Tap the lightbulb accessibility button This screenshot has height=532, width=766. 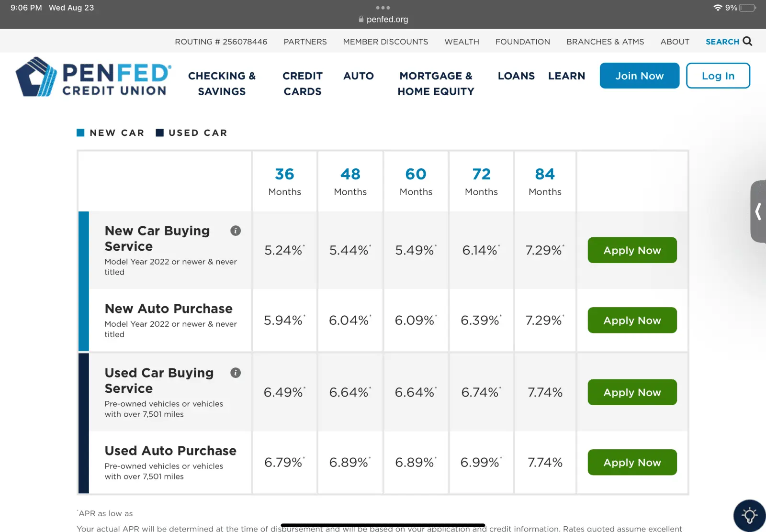(x=749, y=516)
